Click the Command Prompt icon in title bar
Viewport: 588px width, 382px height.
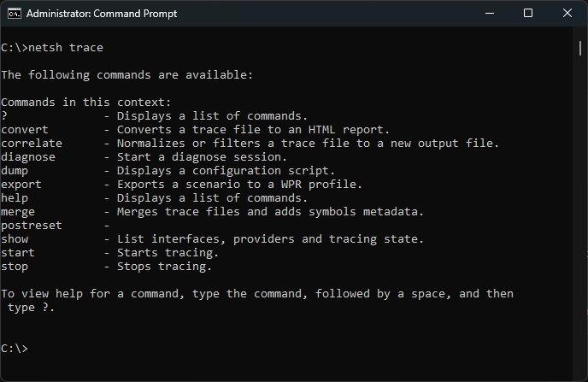(15, 14)
